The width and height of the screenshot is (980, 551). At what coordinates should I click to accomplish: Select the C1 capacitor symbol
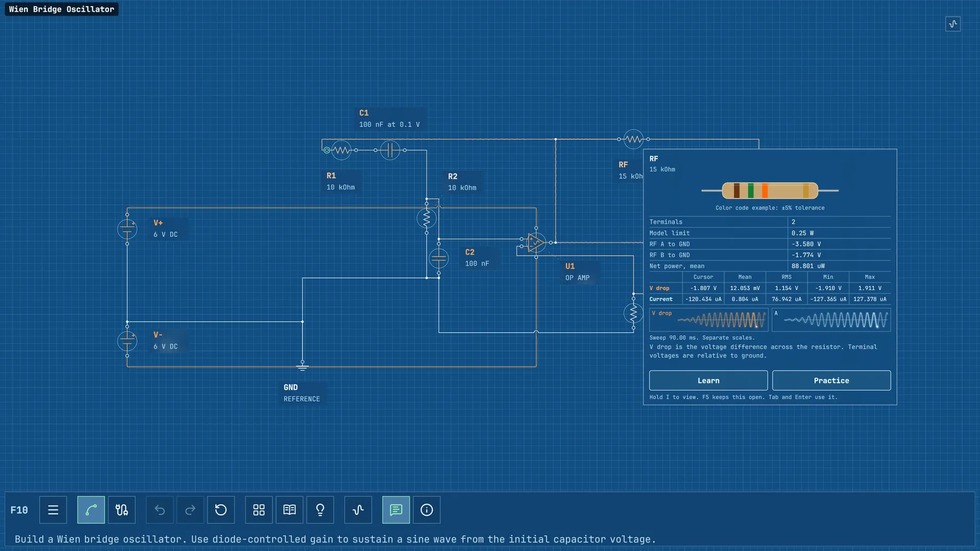(390, 150)
